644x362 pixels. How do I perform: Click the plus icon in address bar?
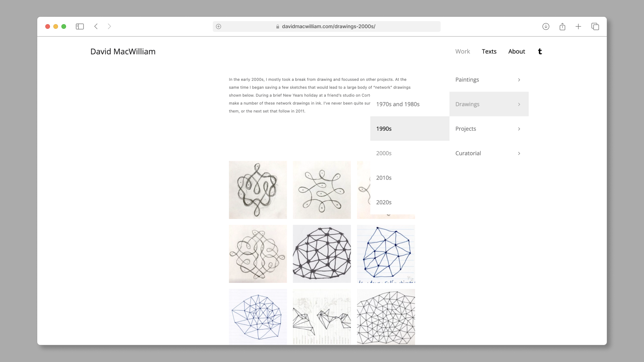point(219,26)
